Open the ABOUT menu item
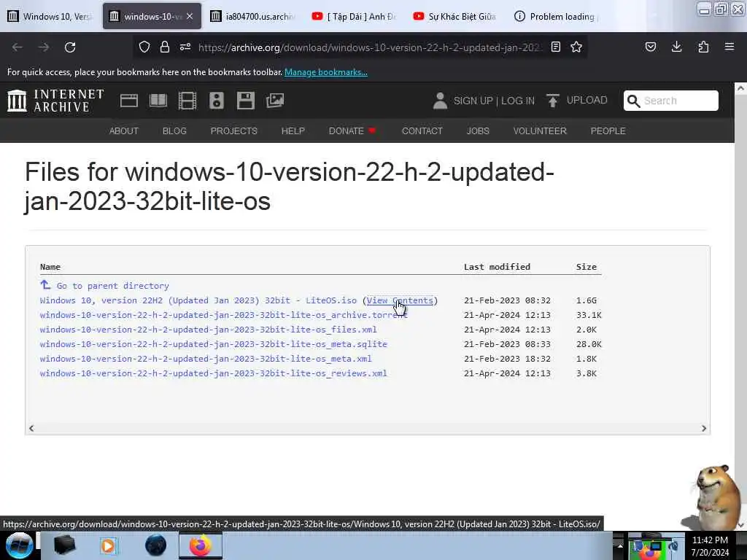 (124, 131)
